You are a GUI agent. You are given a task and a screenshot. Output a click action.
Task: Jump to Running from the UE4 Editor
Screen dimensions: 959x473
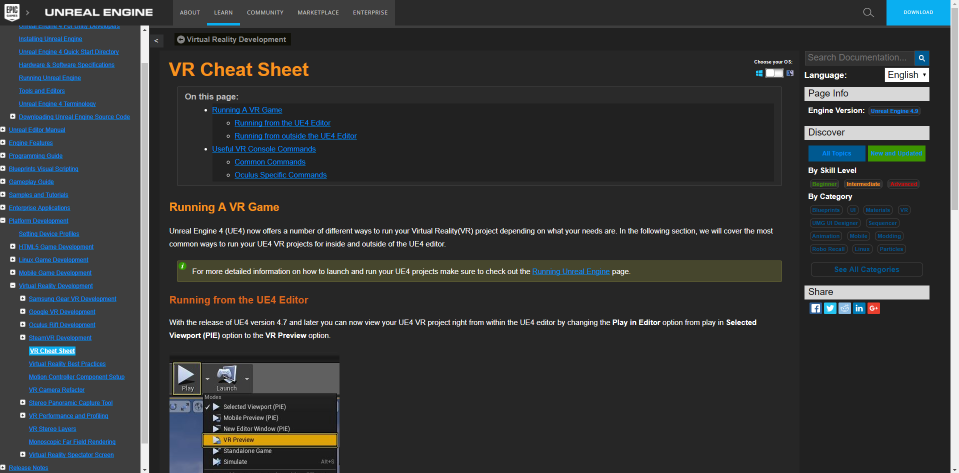[283, 123]
